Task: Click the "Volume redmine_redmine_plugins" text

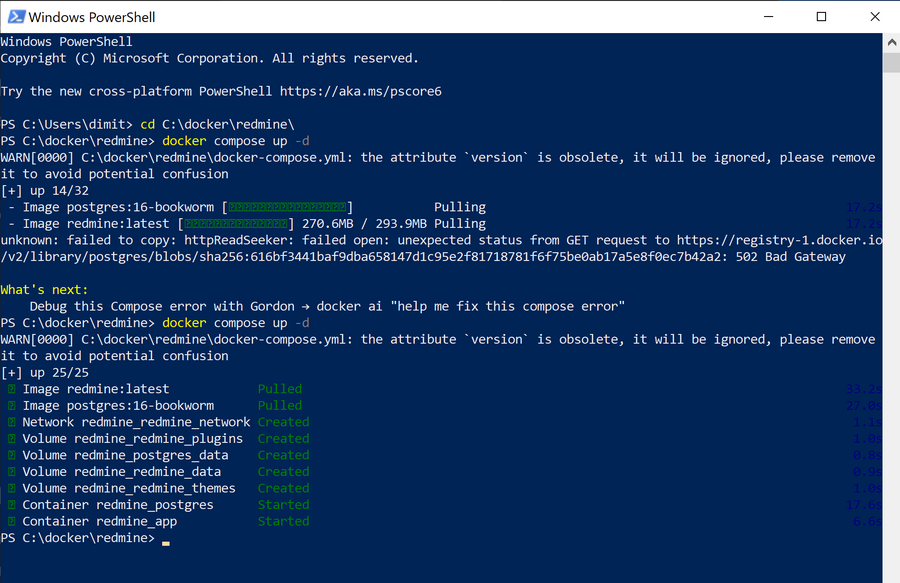Action: coord(133,439)
